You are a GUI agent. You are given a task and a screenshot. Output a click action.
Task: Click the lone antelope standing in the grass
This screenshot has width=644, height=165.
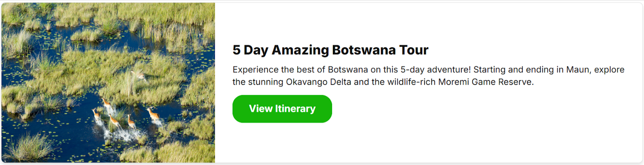tap(139, 75)
